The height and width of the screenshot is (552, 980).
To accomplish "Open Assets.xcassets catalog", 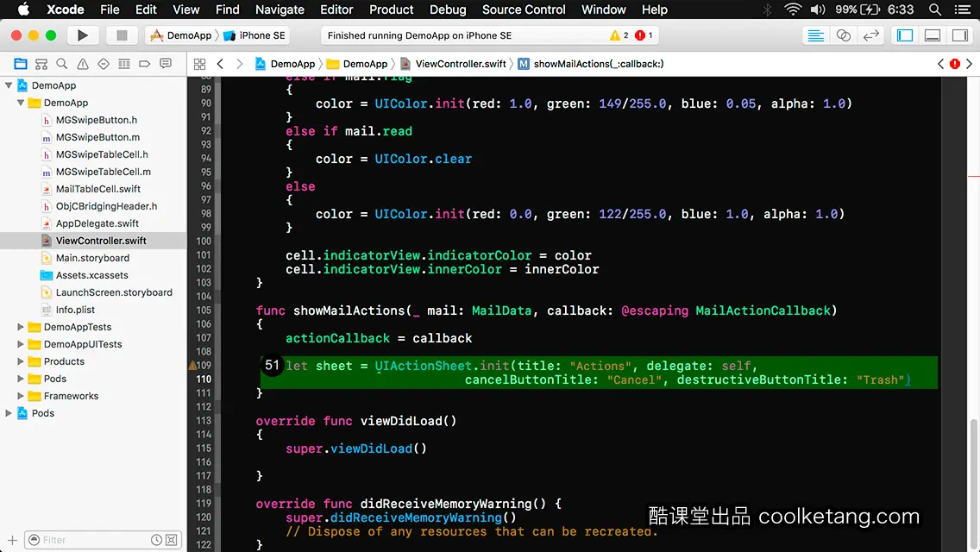I will (x=91, y=275).
